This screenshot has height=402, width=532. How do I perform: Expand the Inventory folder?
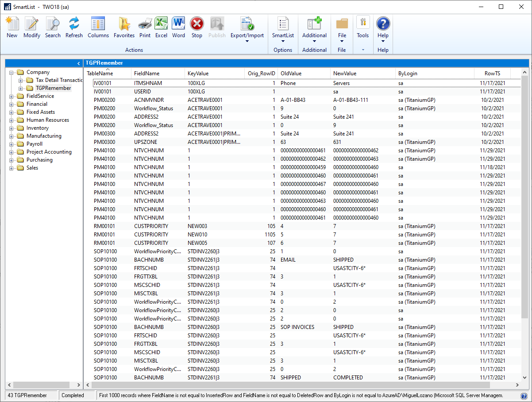[x=12, y=128]
